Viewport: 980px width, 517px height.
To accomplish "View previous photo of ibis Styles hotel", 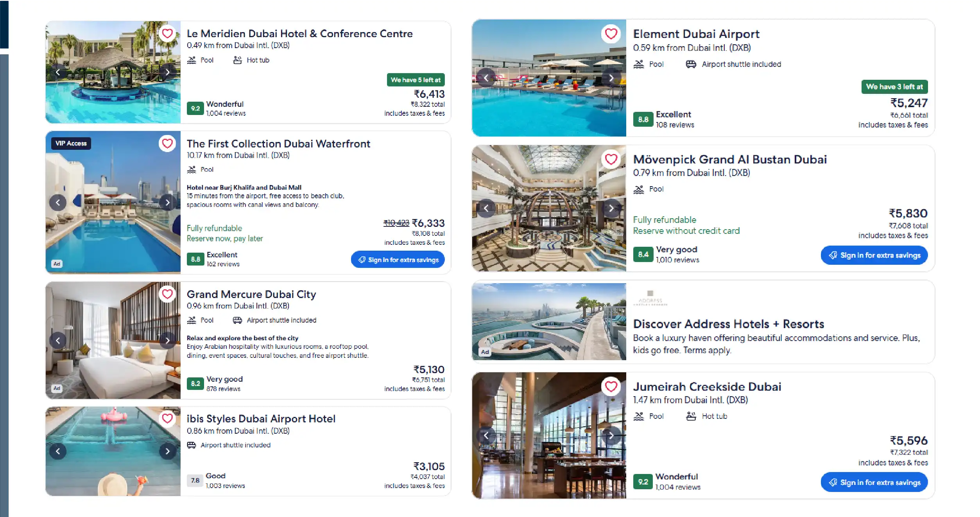I will (x=58, y=451).
